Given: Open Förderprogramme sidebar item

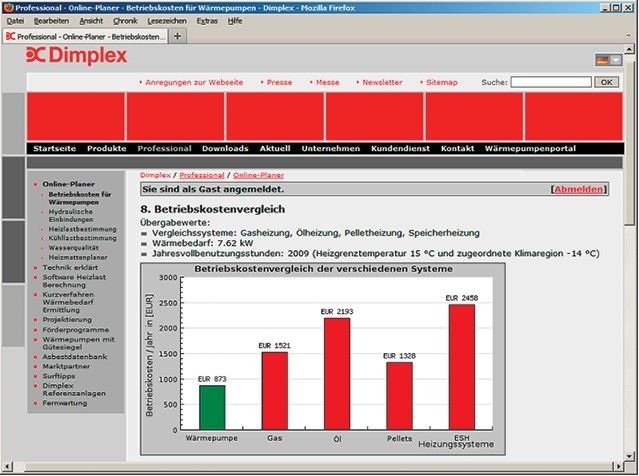Looking at the screenshot, I should [x=76, y=330].
